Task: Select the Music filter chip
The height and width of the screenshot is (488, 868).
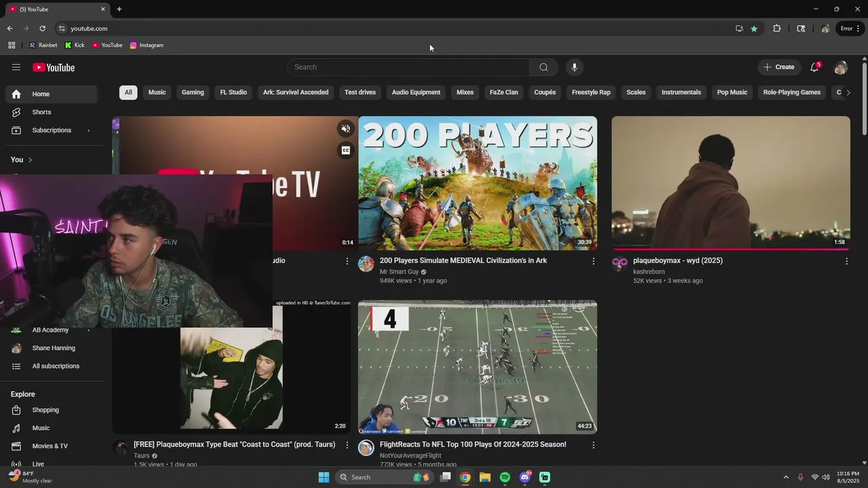Action: [157, 92]
